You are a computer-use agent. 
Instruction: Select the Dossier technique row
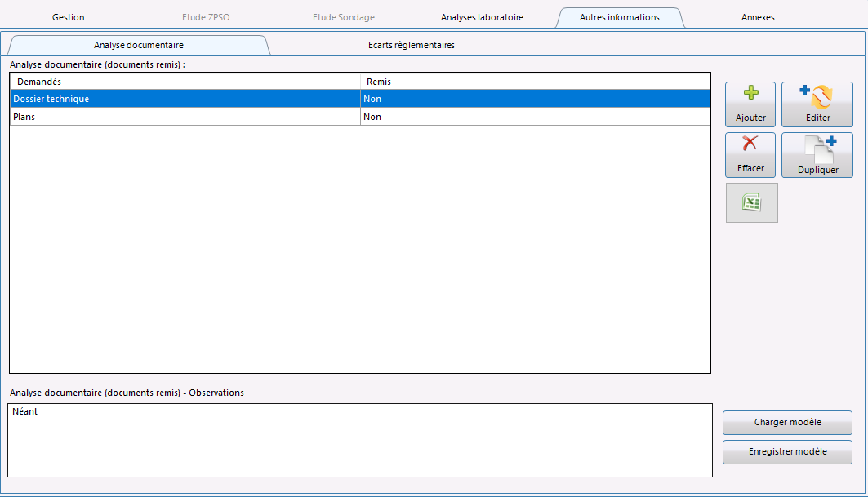click(x=360, y=99)
